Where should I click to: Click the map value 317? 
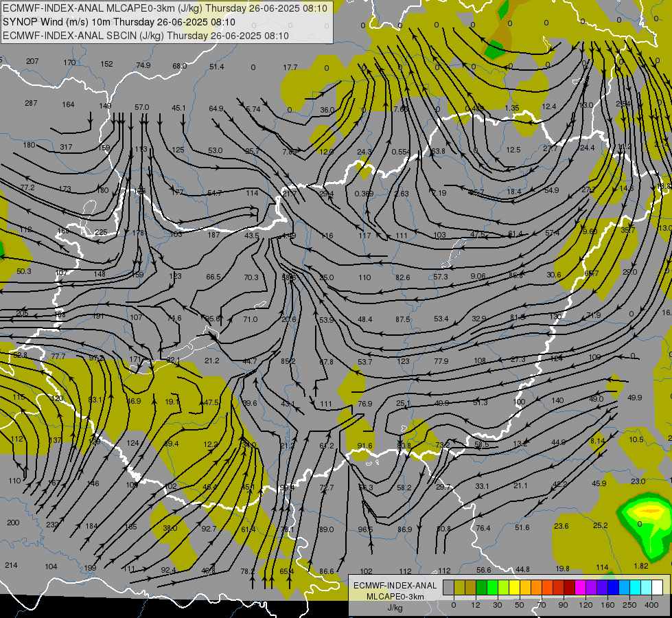(66, 147)
